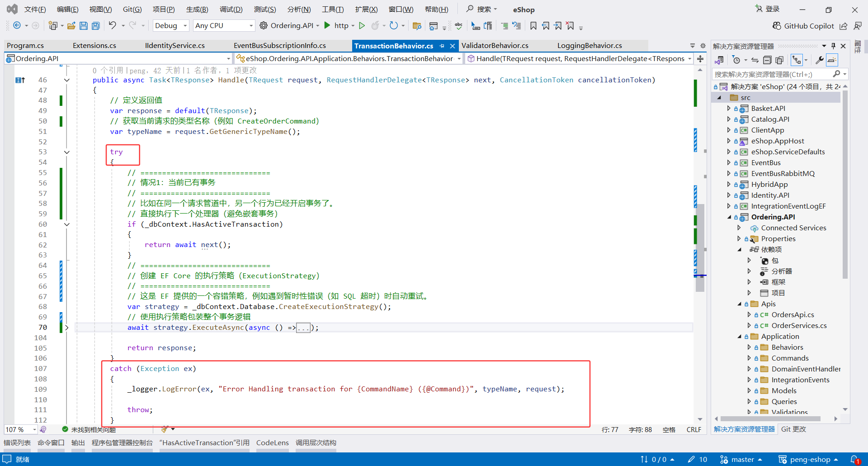Start without debugging using the outlined play icon

tap(362, 26)
